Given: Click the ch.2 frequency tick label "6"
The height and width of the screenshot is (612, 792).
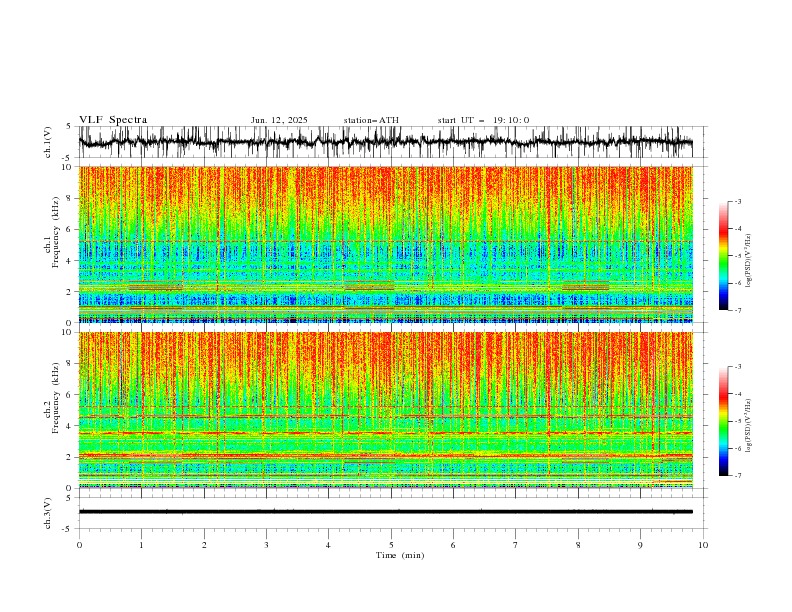Looking at the screenshot, I should click(70, 395).
